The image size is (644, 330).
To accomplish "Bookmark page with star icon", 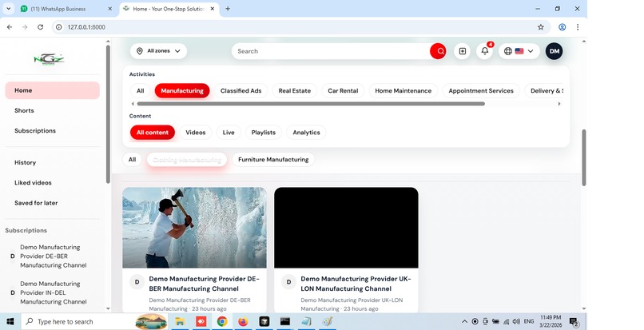I will (540, 27).
